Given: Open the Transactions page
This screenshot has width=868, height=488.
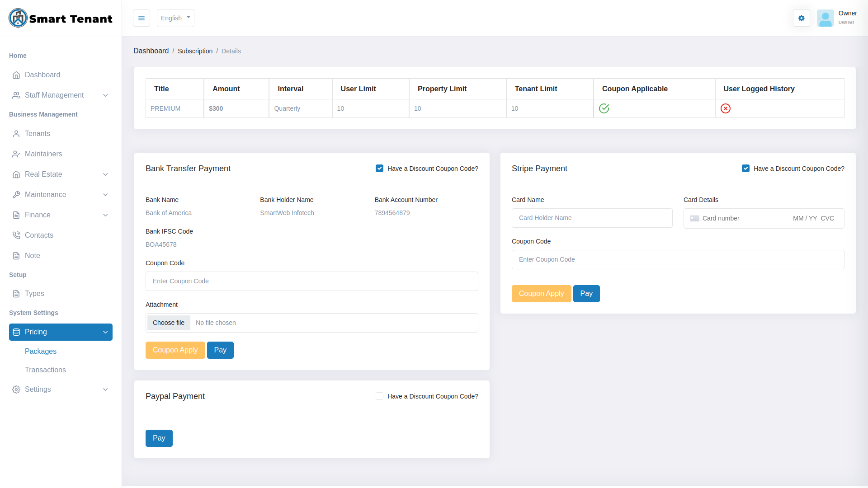Looking at the screenshot, I should coord(45,370).
